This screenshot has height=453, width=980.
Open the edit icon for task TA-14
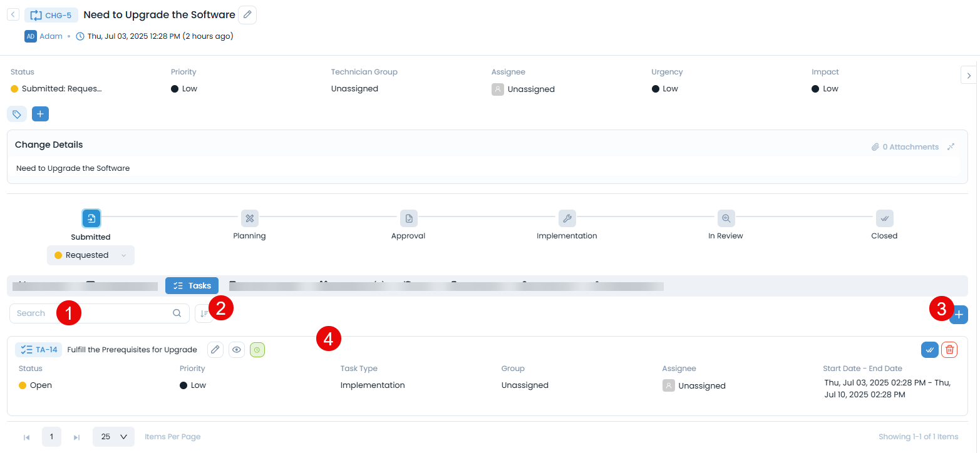[x=215, y=349]
